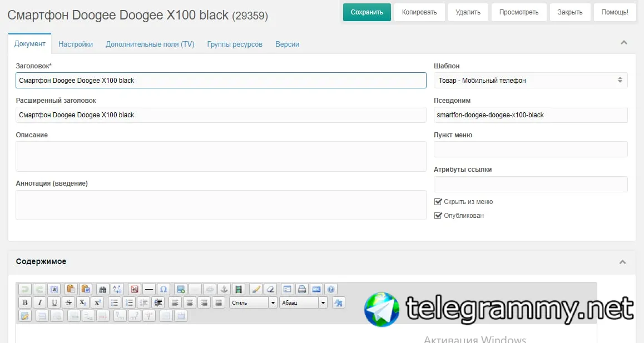Insert a horizontal rule with the line icon
The height and width of the screenshot is (343, 644).
coord(149,290)
